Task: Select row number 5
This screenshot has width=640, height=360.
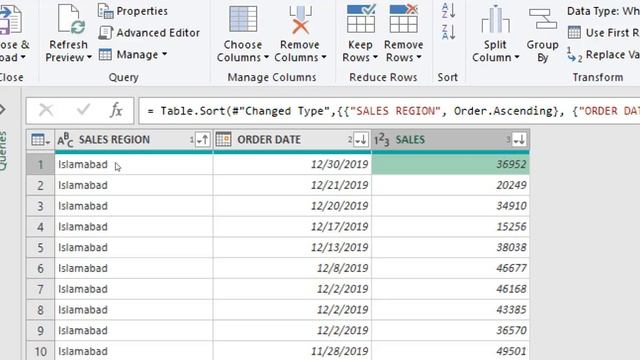Action: pos(40,248)
